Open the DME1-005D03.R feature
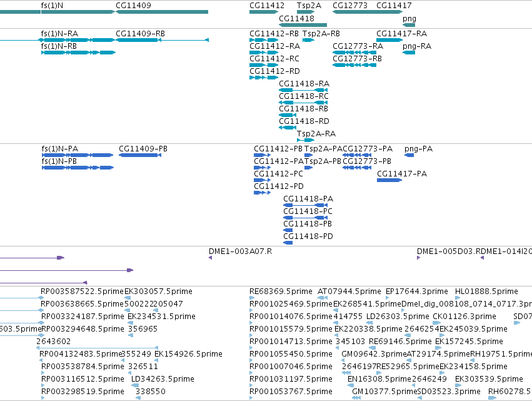Image resolution: width=532 pixels, height=401 pixels. [x=419, y=258]
